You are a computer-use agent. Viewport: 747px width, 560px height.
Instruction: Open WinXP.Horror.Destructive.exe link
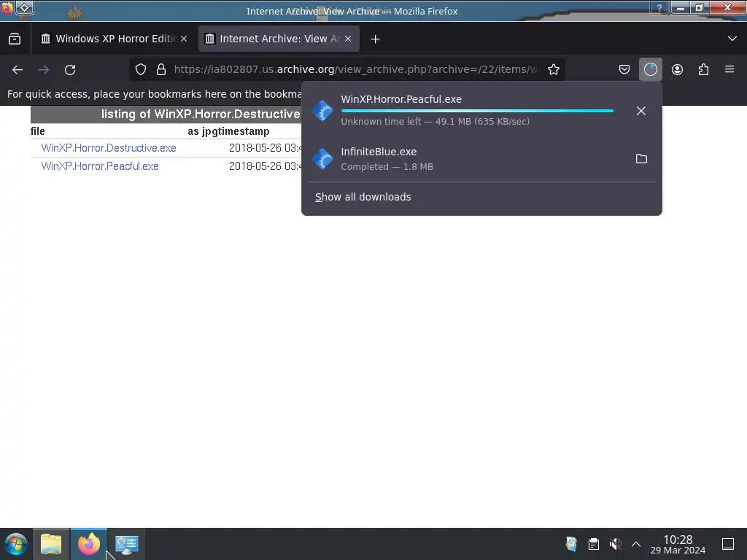point(109,148)
